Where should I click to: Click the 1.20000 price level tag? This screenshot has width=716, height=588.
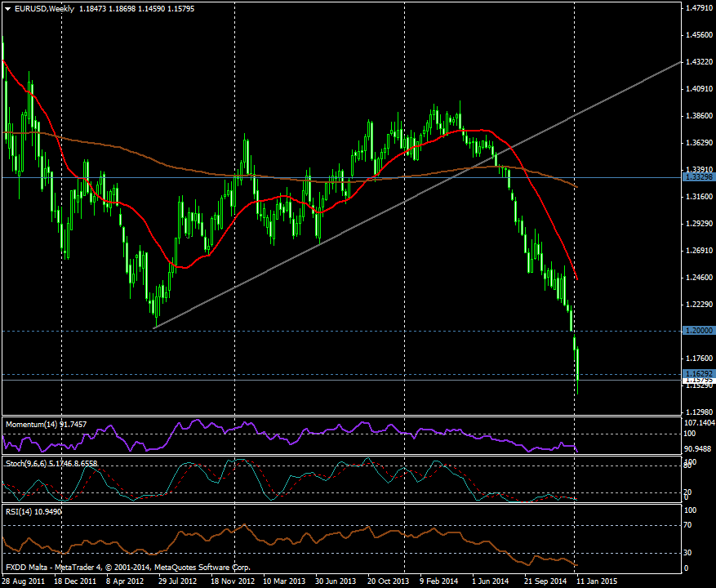click(698, 331)
